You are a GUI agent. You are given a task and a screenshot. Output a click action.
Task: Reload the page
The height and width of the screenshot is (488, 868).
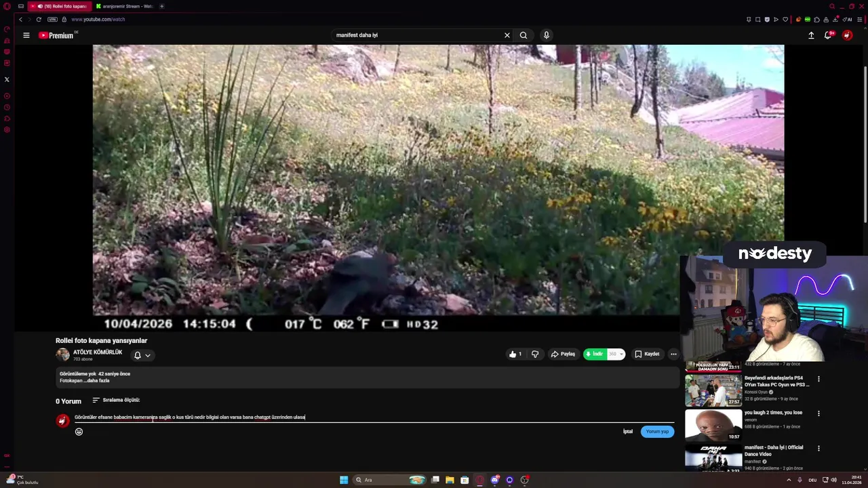click(x=39, y=19)
